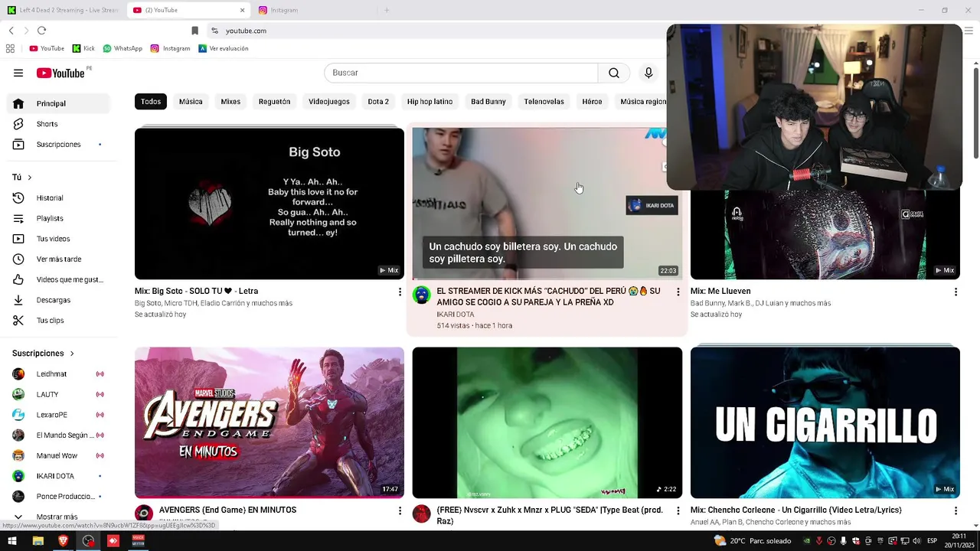980x551 pixels.
Task: Open options for the IKARI DOTA streamer video
Action: click(x=678, y=292)
